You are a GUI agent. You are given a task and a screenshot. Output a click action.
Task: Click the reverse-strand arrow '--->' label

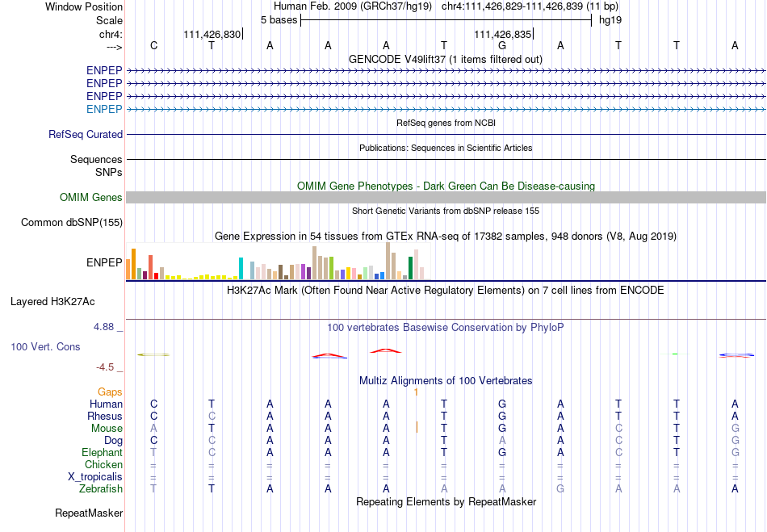(x=115, y=47)
